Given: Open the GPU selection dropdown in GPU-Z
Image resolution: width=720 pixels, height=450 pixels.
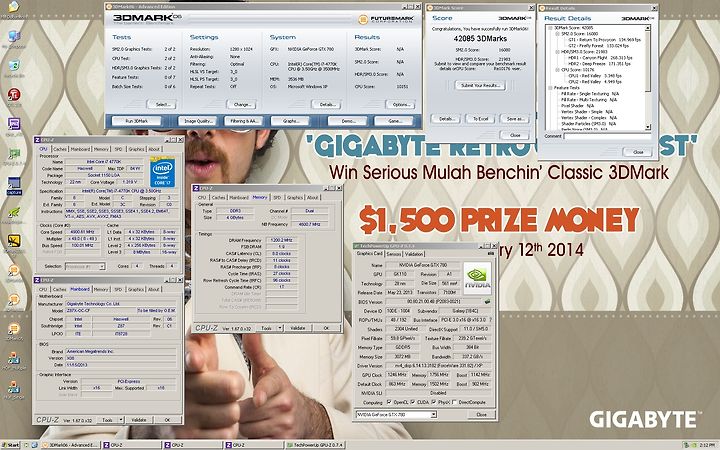Looking at the screenshot, I should [433, 415].
